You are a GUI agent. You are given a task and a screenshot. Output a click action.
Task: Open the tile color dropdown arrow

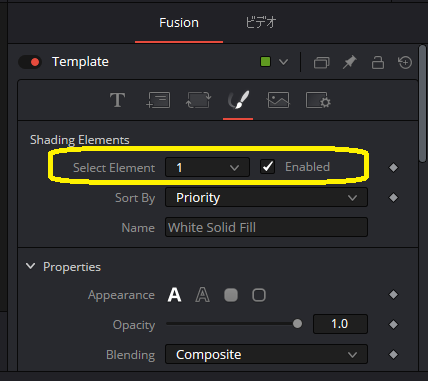point(283,62)
